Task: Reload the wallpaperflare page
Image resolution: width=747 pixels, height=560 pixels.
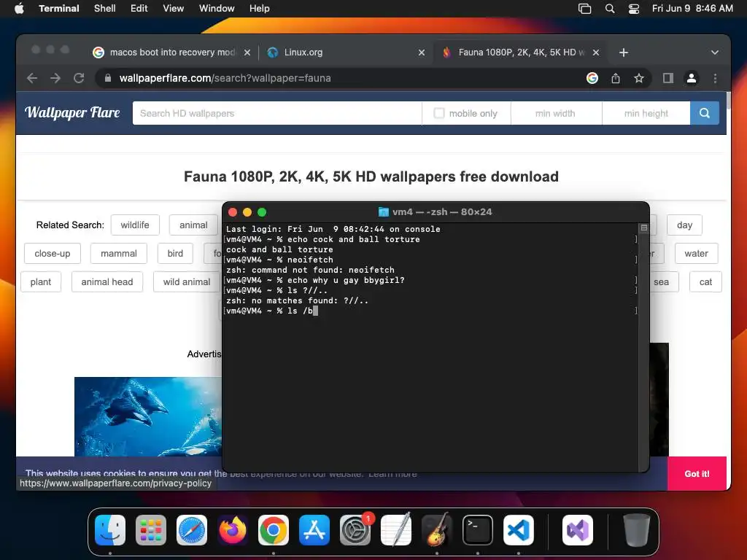Action: click(x=79, y=78)
